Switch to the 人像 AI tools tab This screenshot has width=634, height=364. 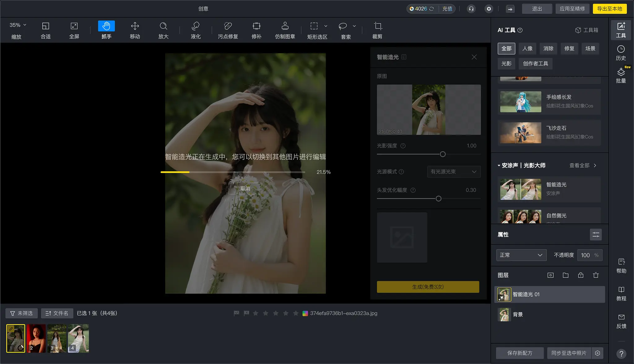click(x=527, y=49)
